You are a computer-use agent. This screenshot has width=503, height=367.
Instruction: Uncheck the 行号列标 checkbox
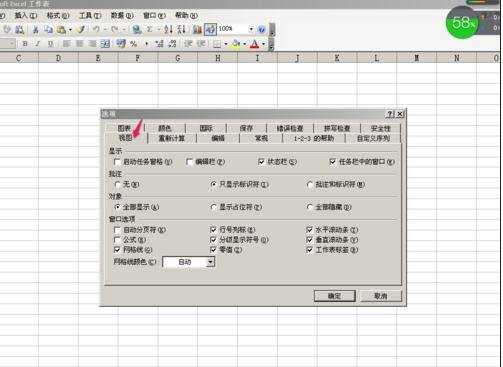pos(213,230)
